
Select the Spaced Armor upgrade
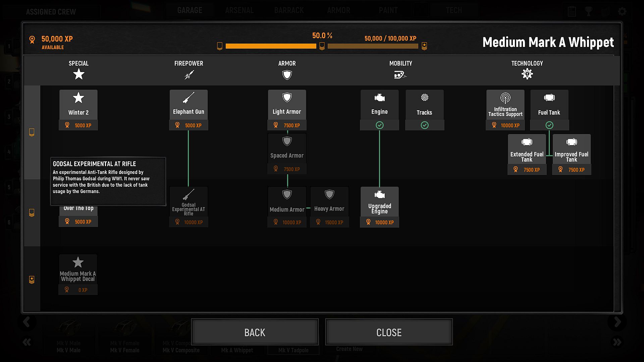click(x=287, y=154)
